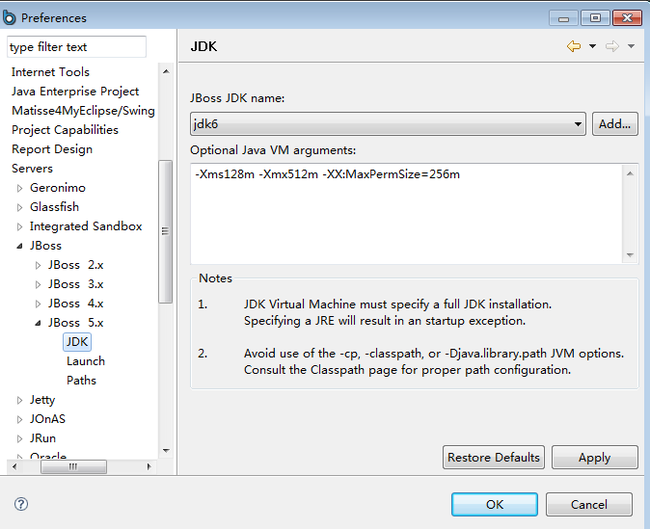Maximize the Preferences window

[595, 18]
